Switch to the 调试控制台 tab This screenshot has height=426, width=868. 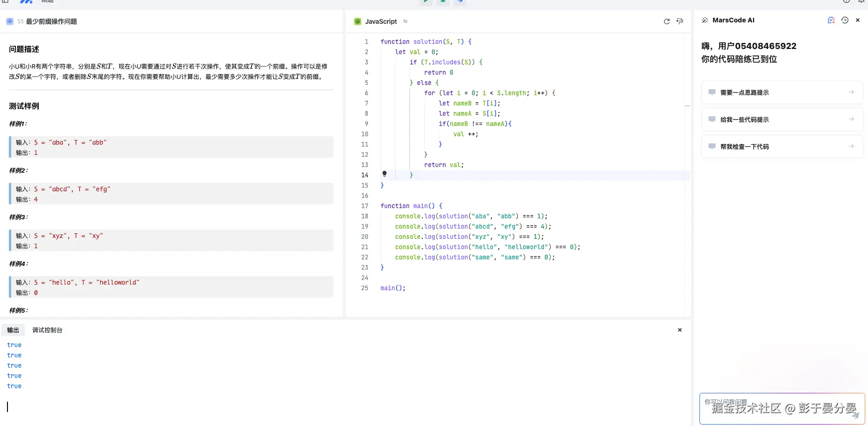[47, 330]
